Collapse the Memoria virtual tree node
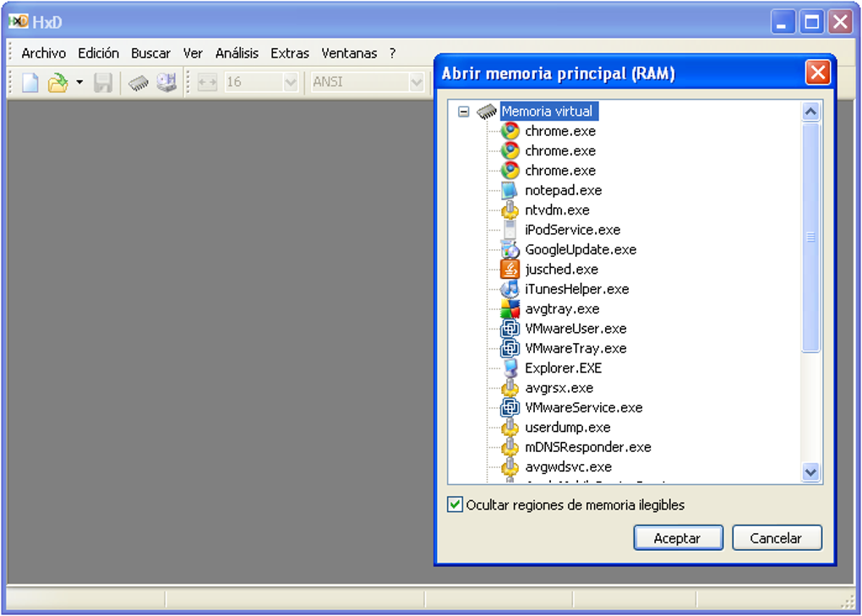Viewport: 862px width, 616px height. (x=463, y=112)
